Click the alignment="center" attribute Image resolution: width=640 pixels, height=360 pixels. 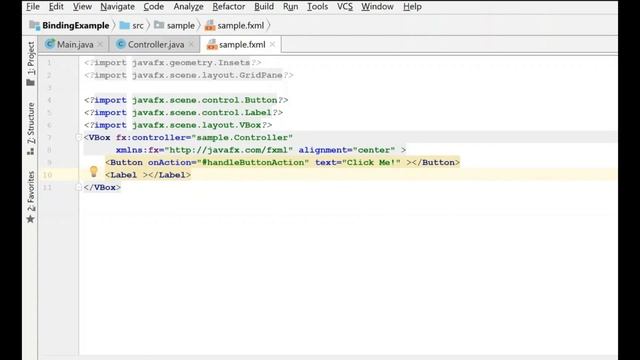pyautogui.click(x=347, y=150)
